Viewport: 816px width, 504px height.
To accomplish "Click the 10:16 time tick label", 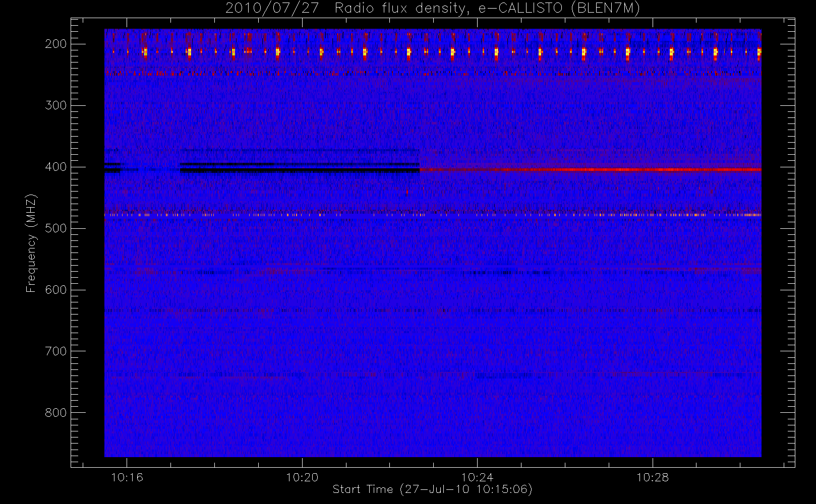I will [127, 477].
